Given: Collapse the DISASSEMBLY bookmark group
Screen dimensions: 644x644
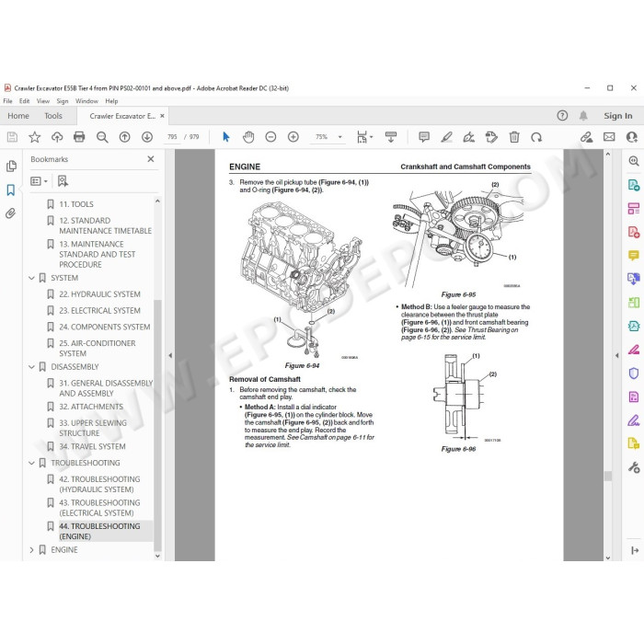Looking at the screenshot, I should coord(31,367).
